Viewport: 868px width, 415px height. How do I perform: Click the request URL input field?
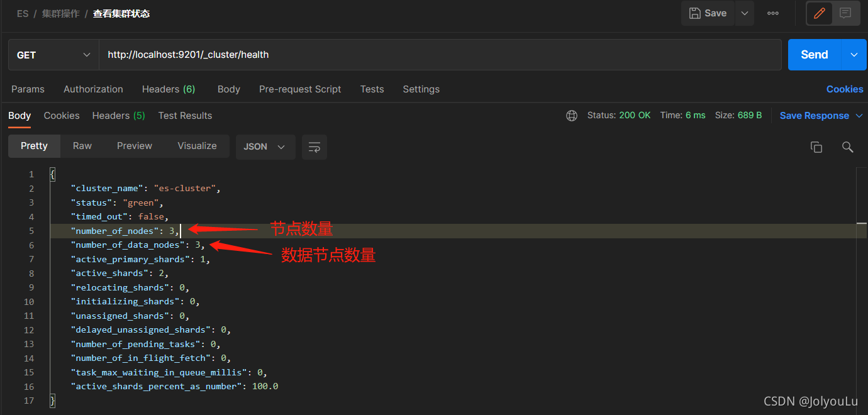click(440, 55)
